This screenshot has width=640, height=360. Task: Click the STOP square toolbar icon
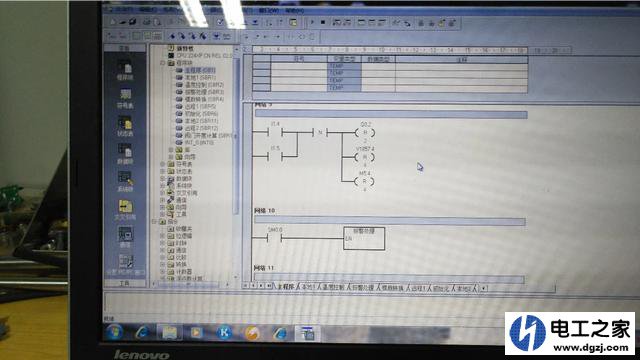click(x=323, y=22)
